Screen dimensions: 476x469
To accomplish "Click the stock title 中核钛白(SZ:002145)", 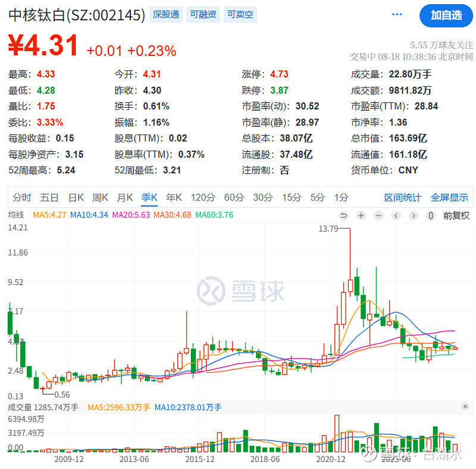I will point(77,15).
